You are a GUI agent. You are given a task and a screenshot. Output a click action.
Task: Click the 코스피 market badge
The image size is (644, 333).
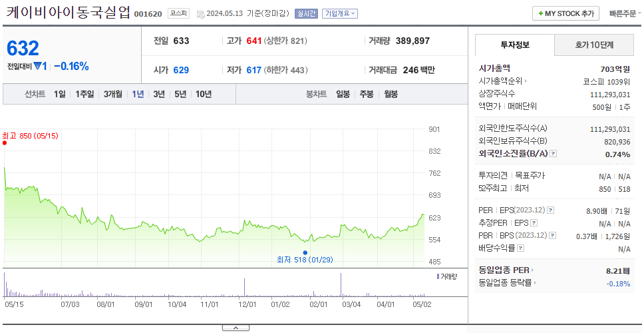178,13
